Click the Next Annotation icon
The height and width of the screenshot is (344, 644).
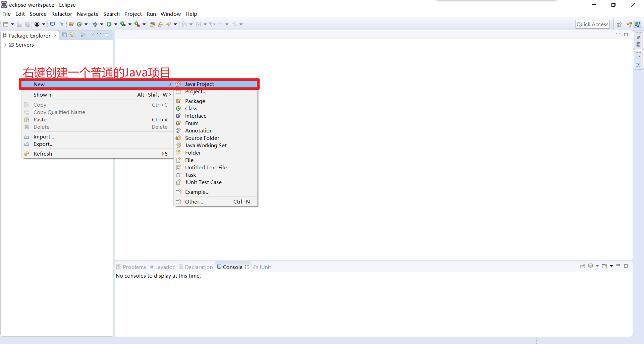tap(184, 24)
